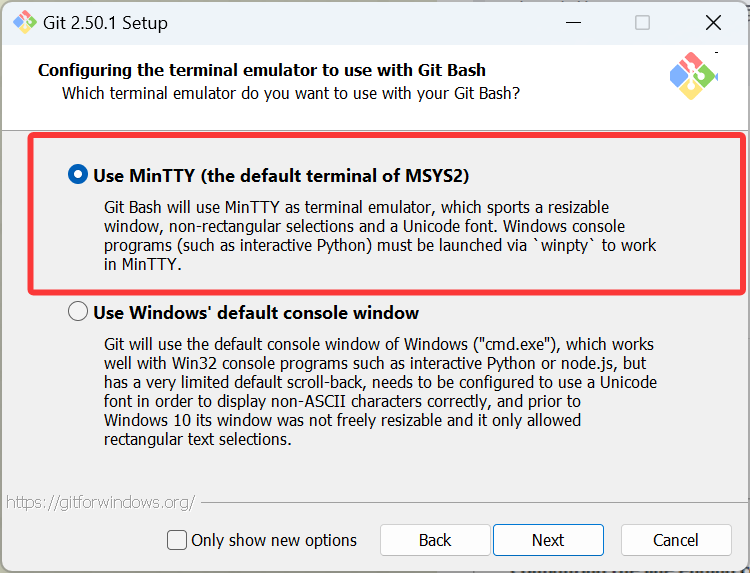Click the "Use Windows' default console window" label

[x=256, y=313]
